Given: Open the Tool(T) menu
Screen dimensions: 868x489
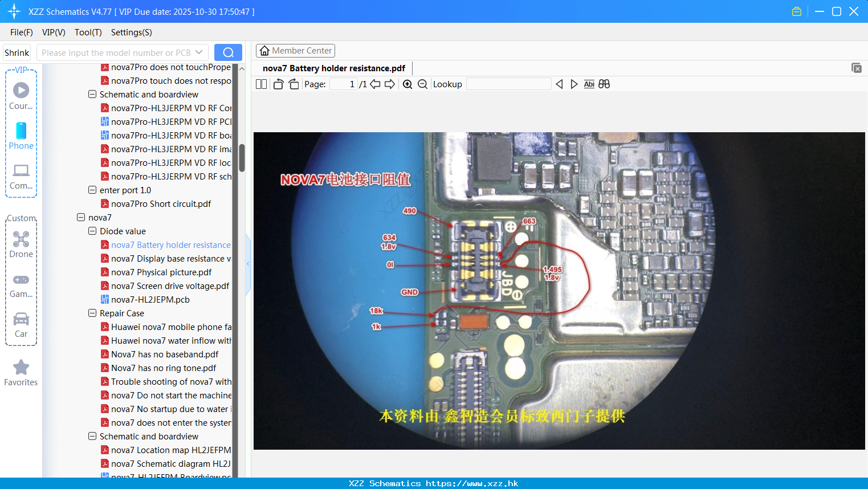Looking at the screenshot, I should pyautogui.click(x=88, y=32).
